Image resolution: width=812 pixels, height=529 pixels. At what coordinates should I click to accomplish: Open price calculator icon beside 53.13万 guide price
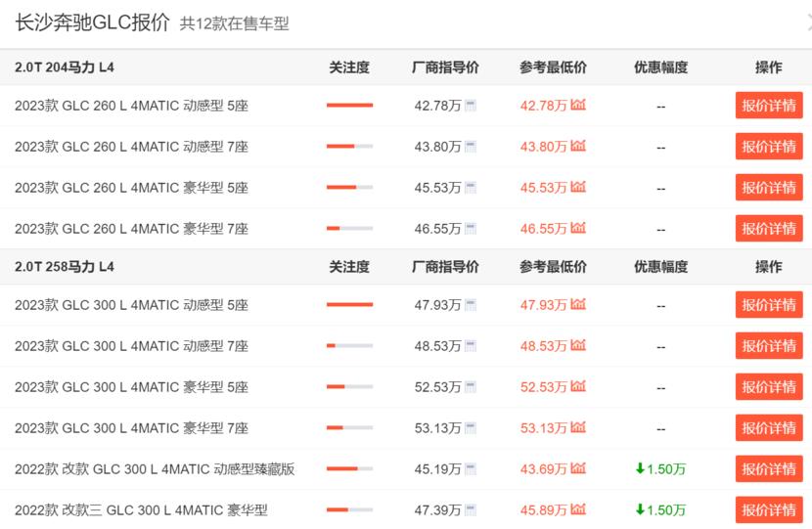(471, 428)
